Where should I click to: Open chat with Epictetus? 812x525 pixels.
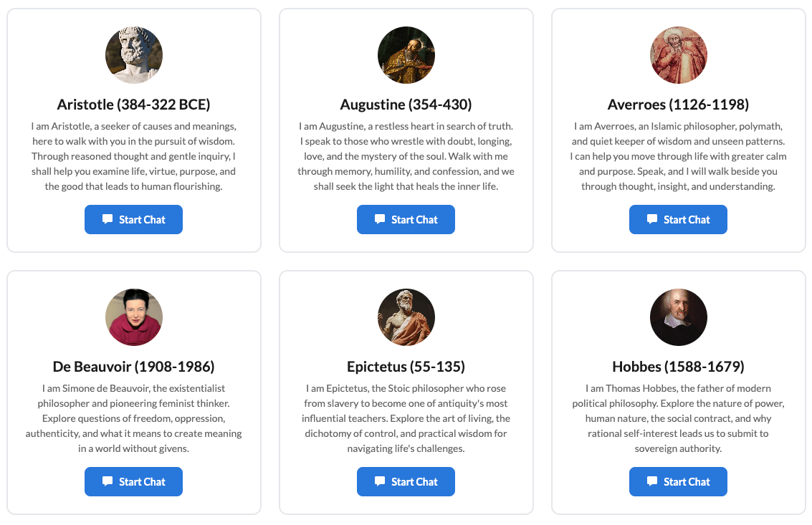(406, 482)
